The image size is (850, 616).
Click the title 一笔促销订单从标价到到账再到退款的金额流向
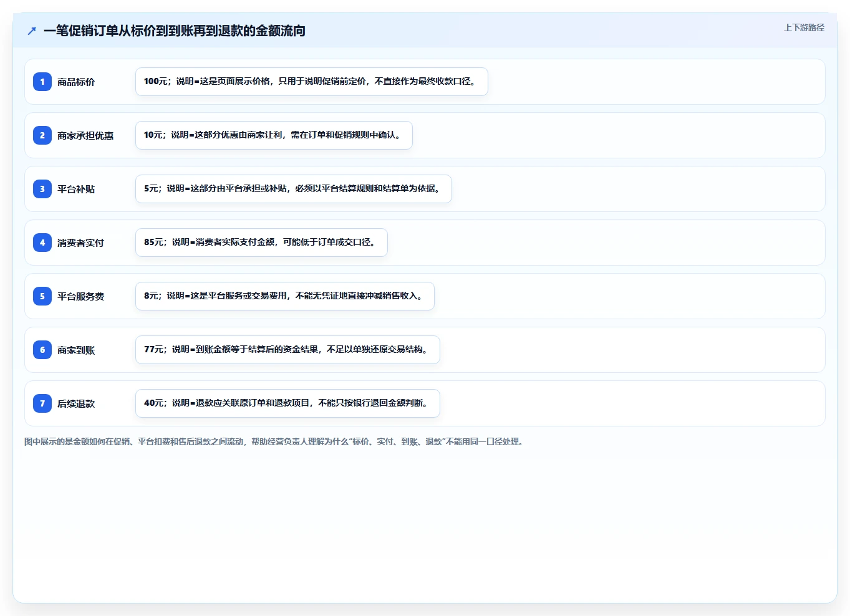[x=175, y=31]
